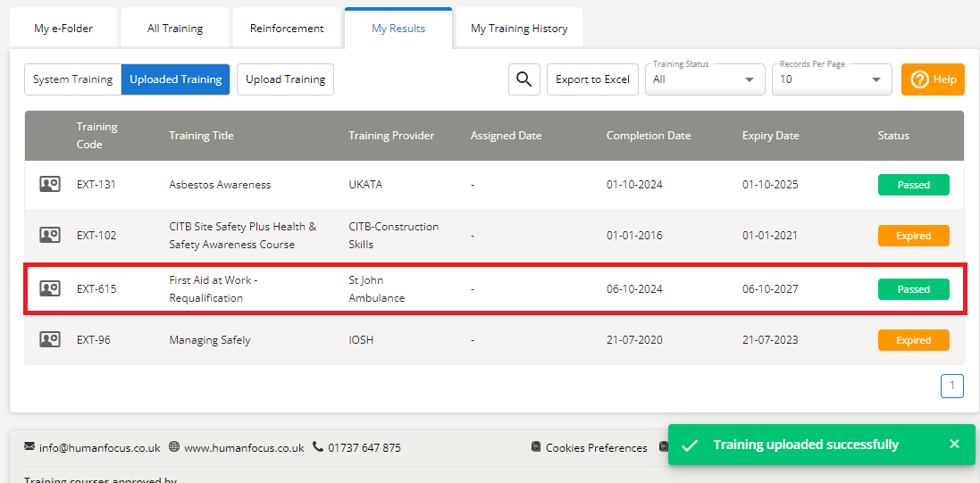Click the Upload Training button
The width and height of the screenshot is (980, 483).
285,79
